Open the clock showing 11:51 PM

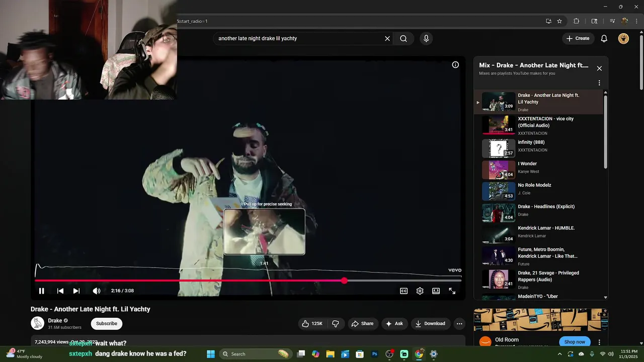click(x=629, y=354)
